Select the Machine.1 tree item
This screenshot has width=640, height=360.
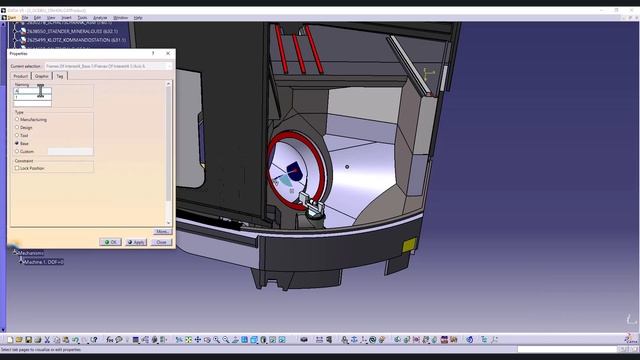coord(43,262)
